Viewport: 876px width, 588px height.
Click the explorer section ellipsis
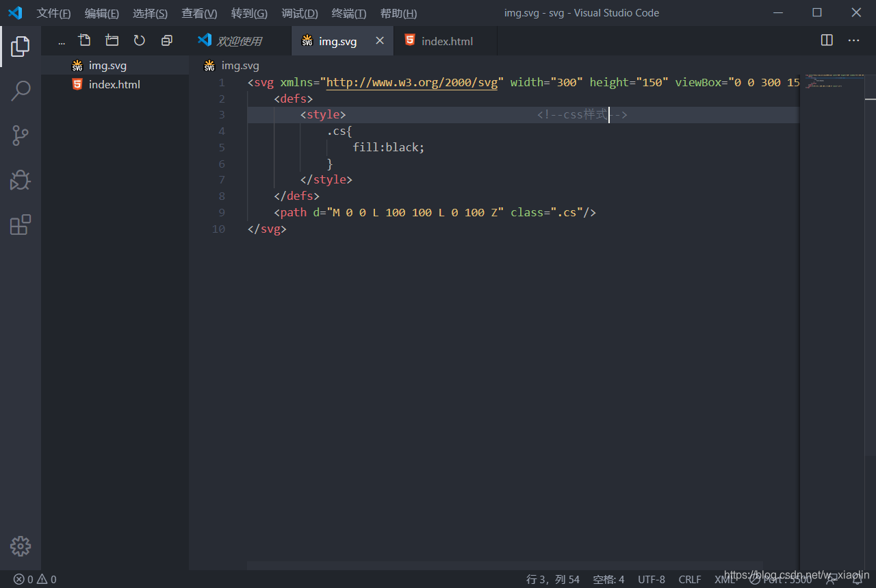[62, 42]
